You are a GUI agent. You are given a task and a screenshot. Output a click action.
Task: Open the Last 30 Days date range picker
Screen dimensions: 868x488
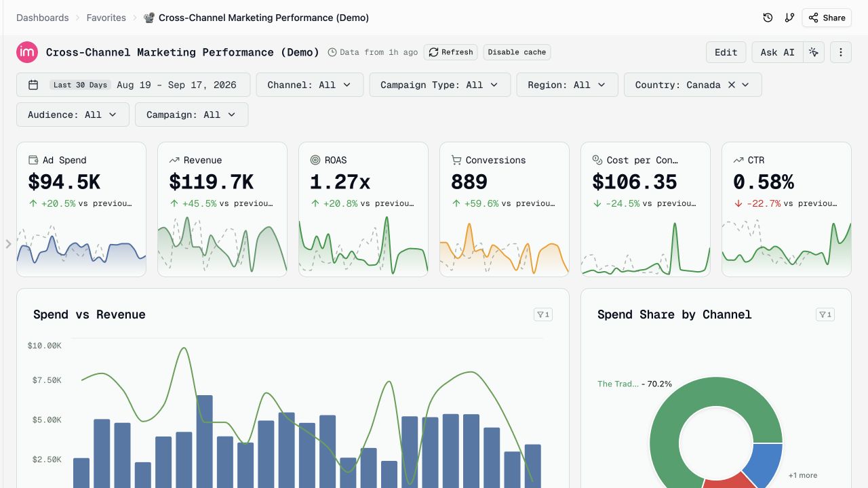click(134, 85)
